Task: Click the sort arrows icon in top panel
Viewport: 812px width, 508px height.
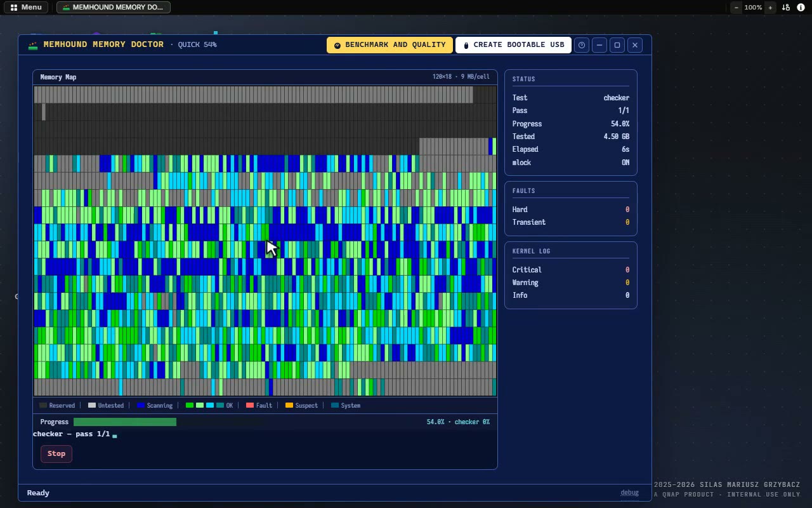Action: 786,8
